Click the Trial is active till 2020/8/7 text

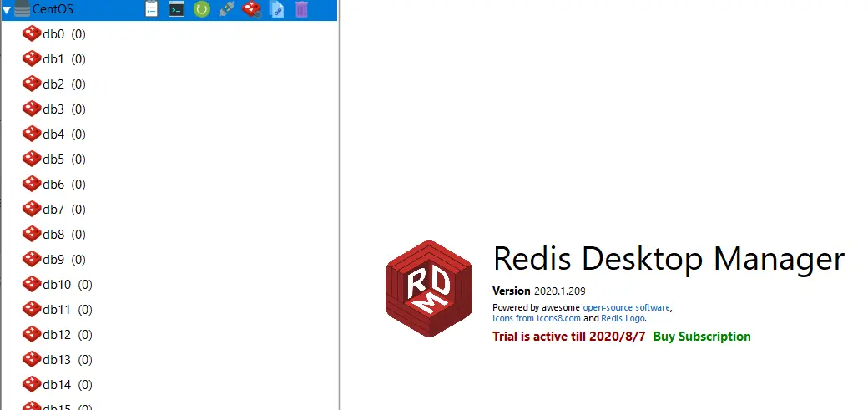pyautogui.click(x=569, y=337)
